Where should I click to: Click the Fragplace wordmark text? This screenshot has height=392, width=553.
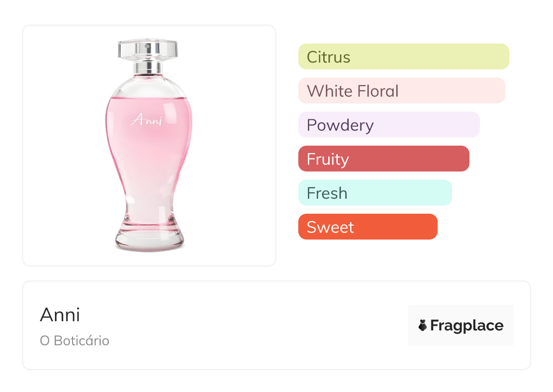(467, 325)
